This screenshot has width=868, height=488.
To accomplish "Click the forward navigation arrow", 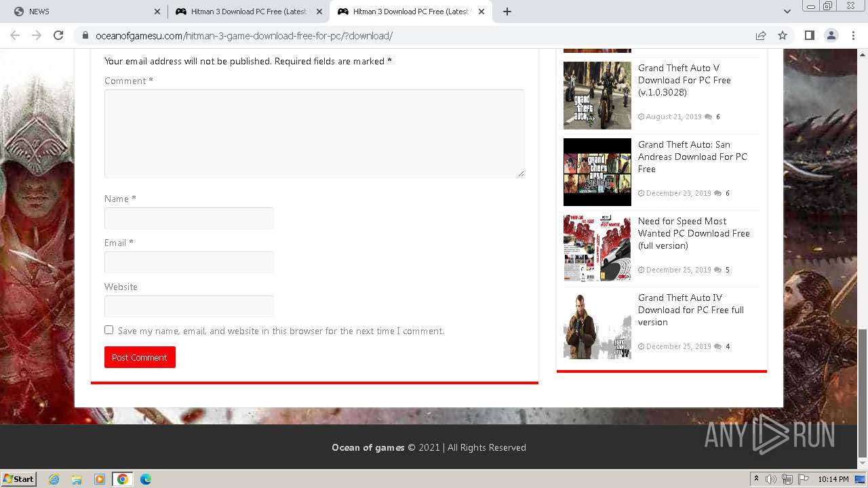I will coord(37,36).
